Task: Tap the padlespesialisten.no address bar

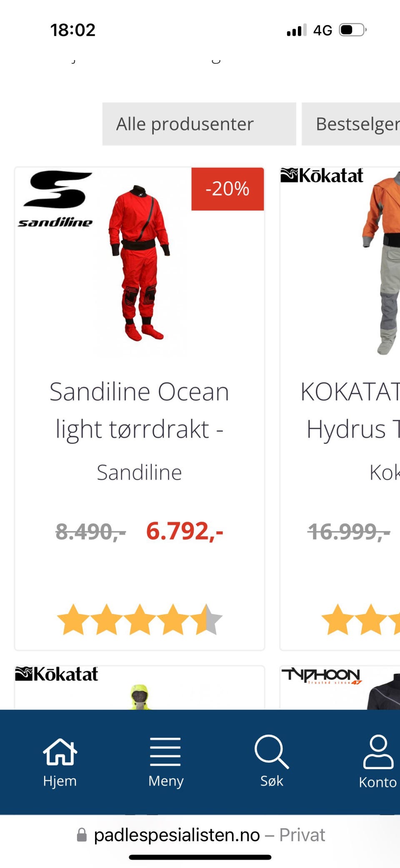Action: click(x=200, y=835)
